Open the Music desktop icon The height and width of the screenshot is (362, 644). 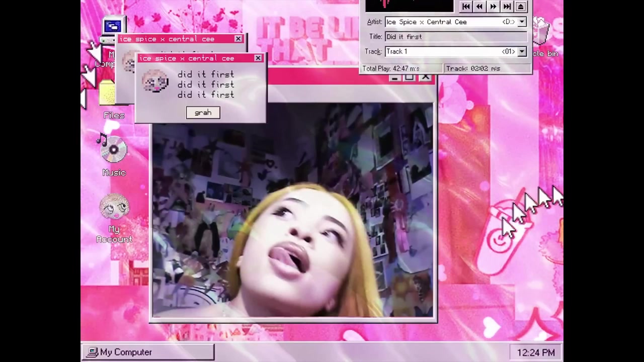[114, 156]
